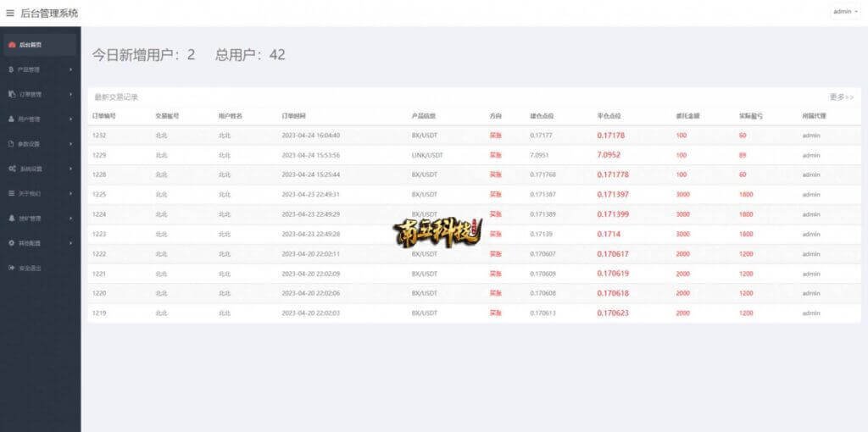Open the admin account dropdown

point(845,12)
